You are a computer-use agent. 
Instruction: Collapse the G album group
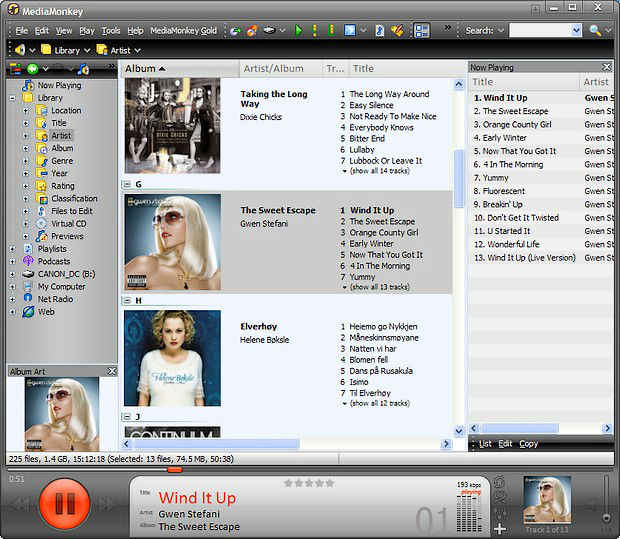(x=127, y=184)
